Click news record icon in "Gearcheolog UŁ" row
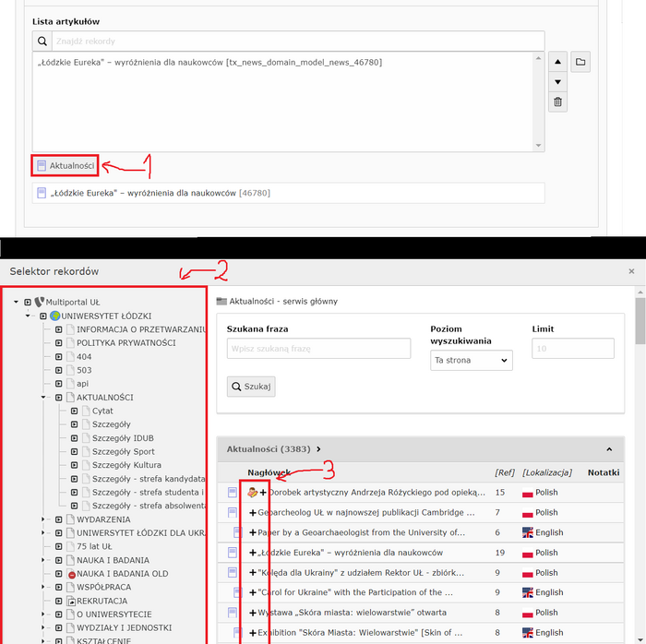This screenshot has height=644, width=646. [233, 513]
